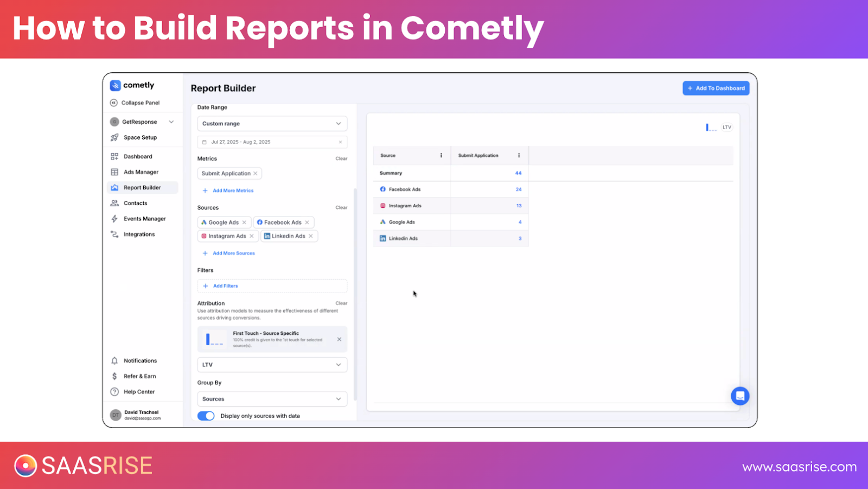
Task: Click Add More Metrics
Action: click(228, 190)
